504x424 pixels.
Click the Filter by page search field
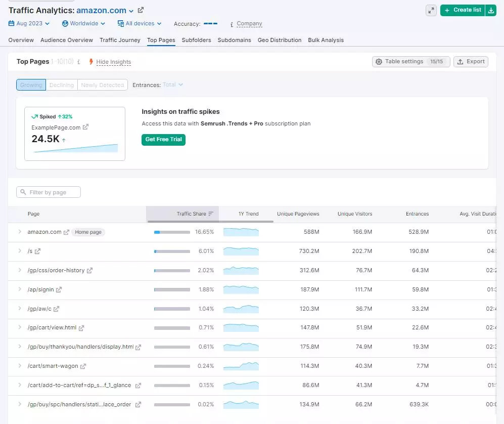[x=49, y=192]
